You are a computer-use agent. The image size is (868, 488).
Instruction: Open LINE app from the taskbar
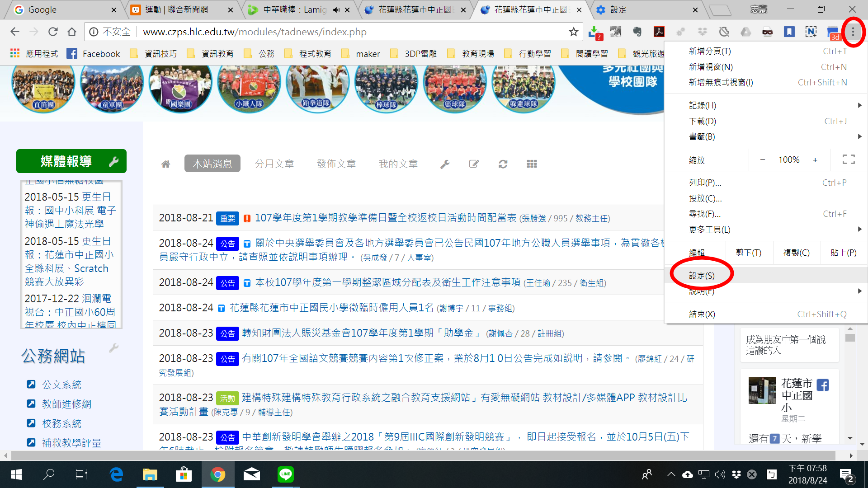285,474
